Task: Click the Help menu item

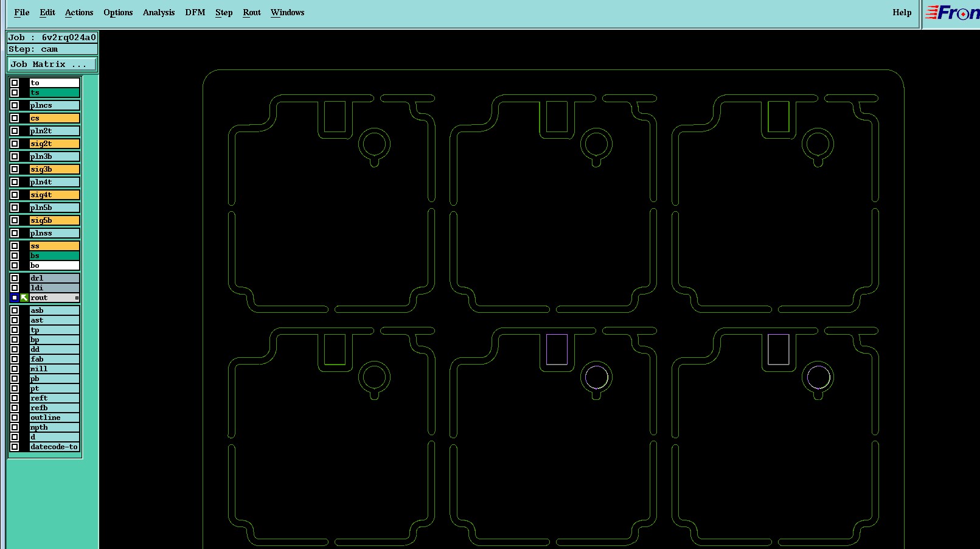Action: click(x=902, y=12)
